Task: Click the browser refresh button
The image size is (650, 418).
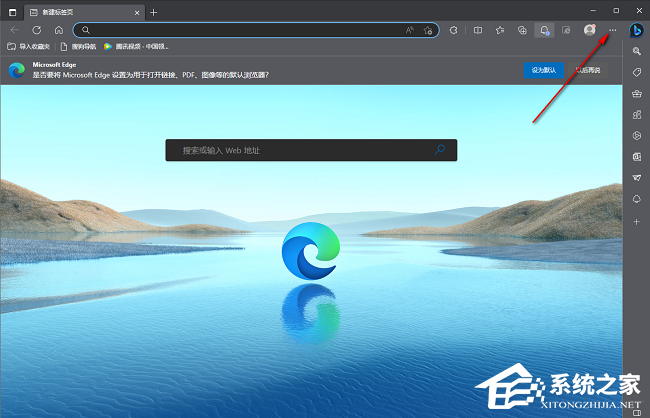Action: (37, 30)
